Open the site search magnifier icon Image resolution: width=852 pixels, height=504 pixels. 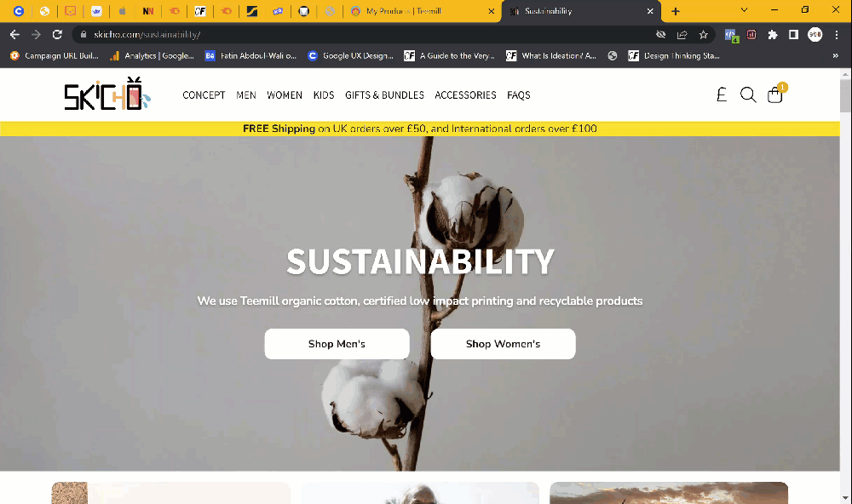[x=748, y=95]
